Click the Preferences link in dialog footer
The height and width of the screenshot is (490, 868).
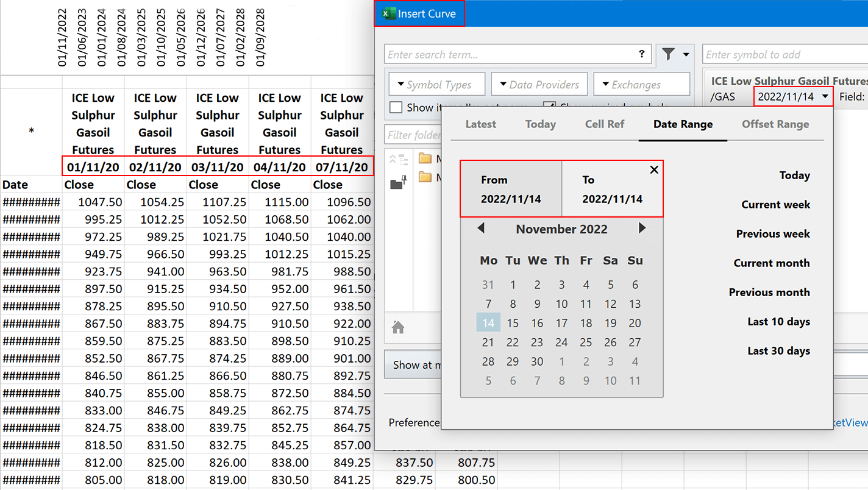(x=414, y=422)
